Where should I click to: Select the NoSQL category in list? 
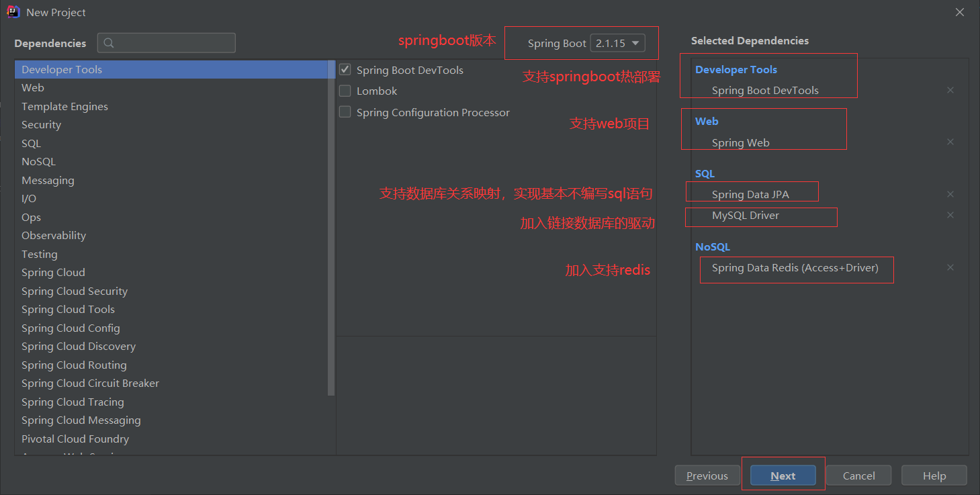(171, 161)
